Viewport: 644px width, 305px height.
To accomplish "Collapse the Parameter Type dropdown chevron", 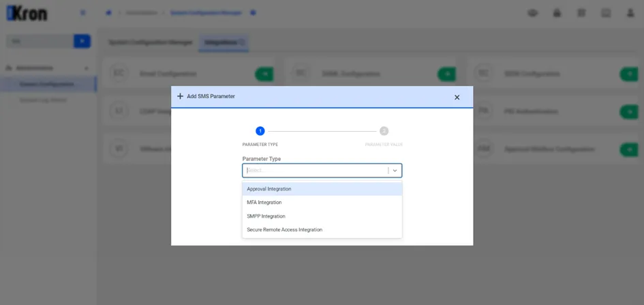I will pos(395,171).
